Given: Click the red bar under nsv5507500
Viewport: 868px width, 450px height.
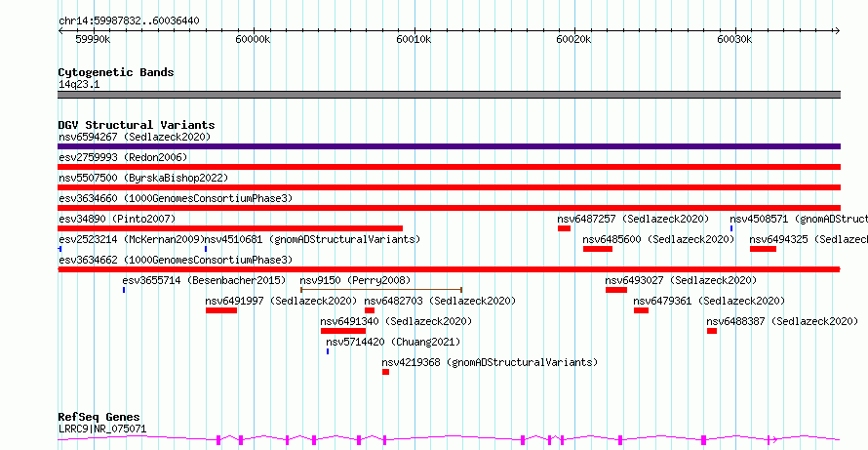Looking at the screenshot, I should point(449,187).
